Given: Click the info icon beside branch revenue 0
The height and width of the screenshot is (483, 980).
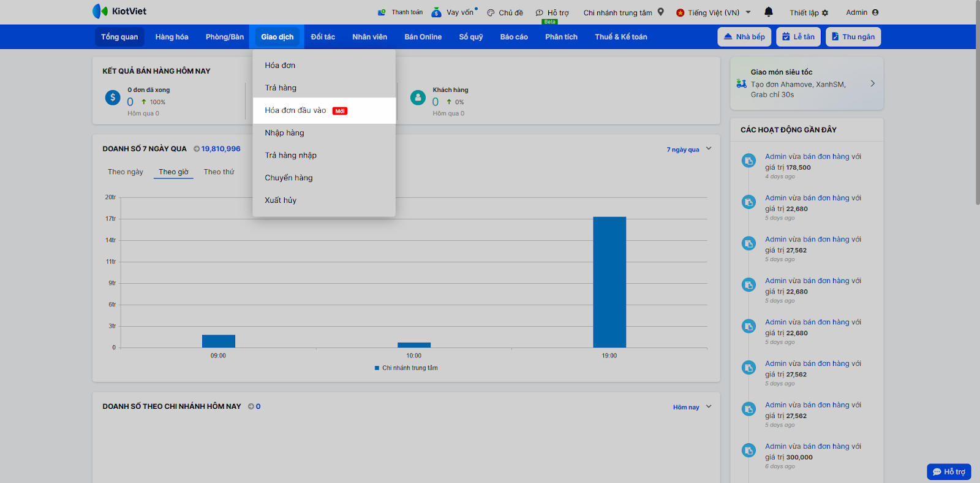Looking at the screenshot, I should point(251,406).
